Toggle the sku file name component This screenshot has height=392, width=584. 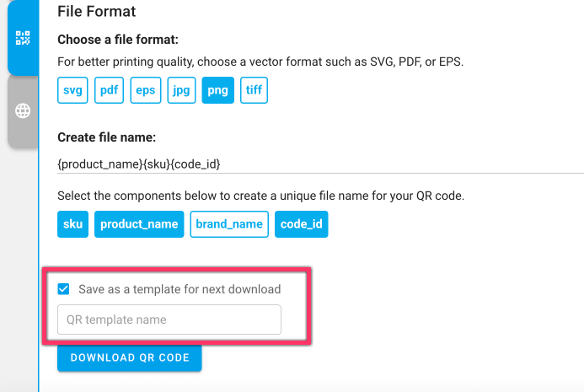[x=72, y=224]
